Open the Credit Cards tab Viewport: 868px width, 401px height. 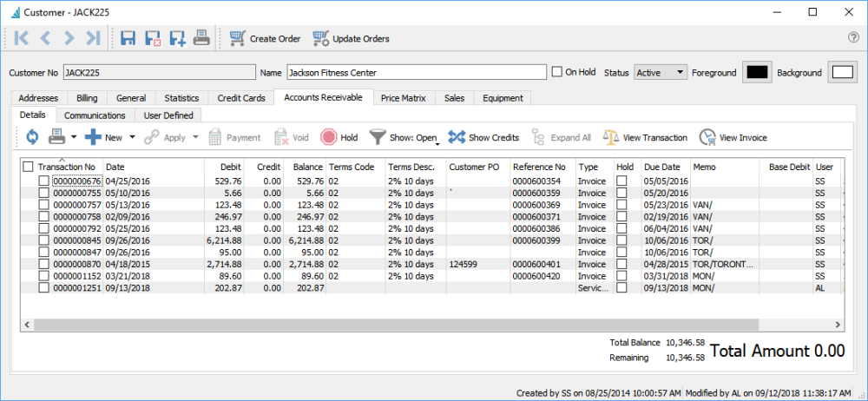pyautogui.click(x=240, y=98)
